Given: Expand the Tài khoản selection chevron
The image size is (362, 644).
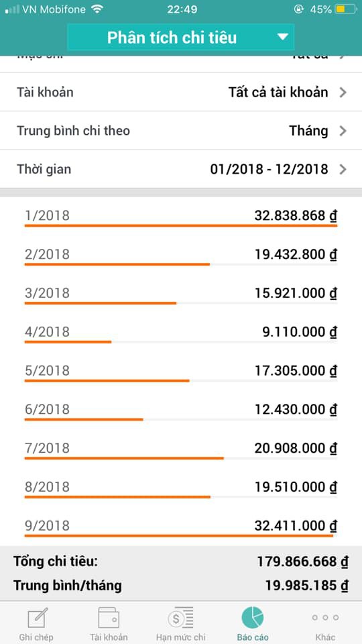Looking at the screenshot, I should point(343,93).
